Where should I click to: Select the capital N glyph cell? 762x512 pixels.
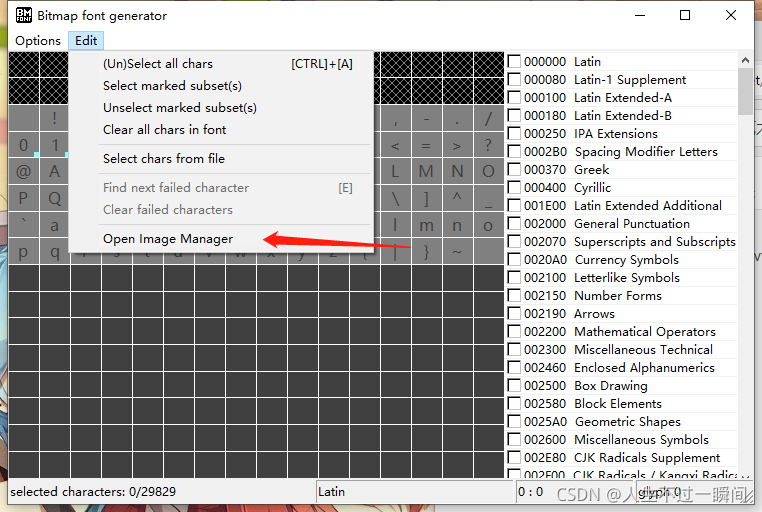(457, 171)
